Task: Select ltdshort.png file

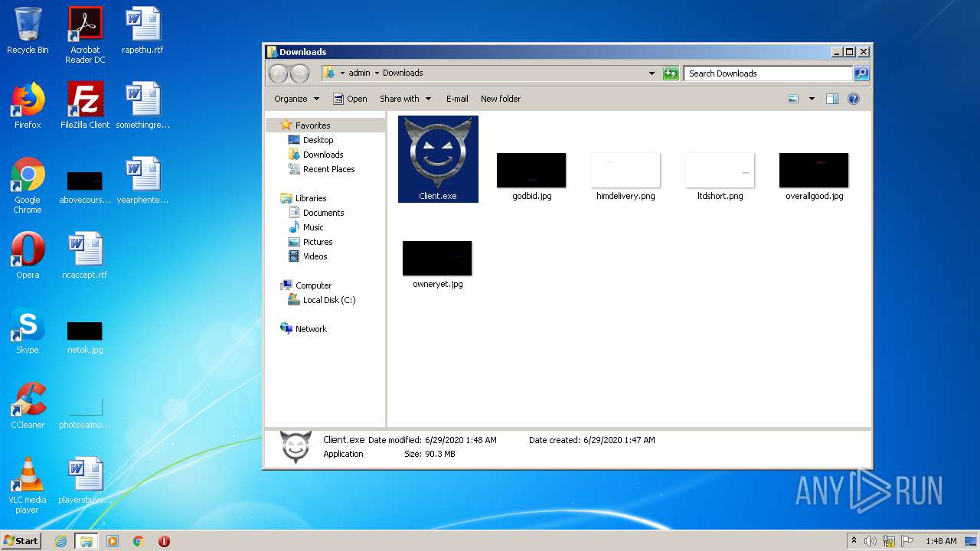Action: pyautogui.click(x=720, y=176)
